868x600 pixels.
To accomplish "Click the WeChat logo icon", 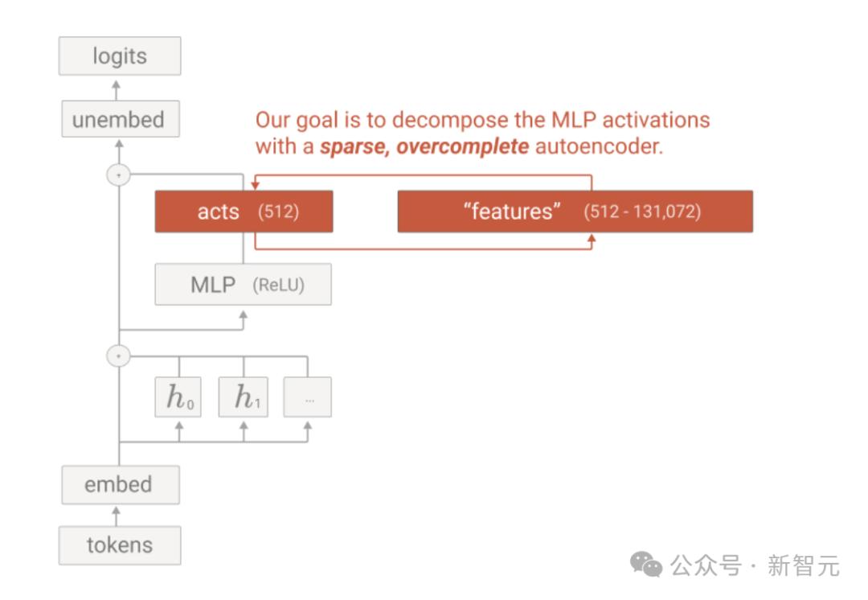I will 646,565.
